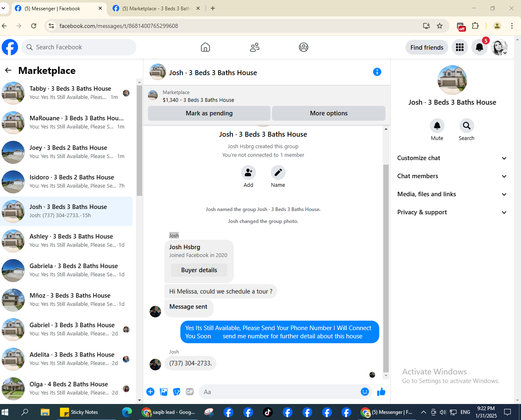Screen dimensions: 521x420
Task: Open TikTok icon in taskbar
Action: [x=268, y=412]
